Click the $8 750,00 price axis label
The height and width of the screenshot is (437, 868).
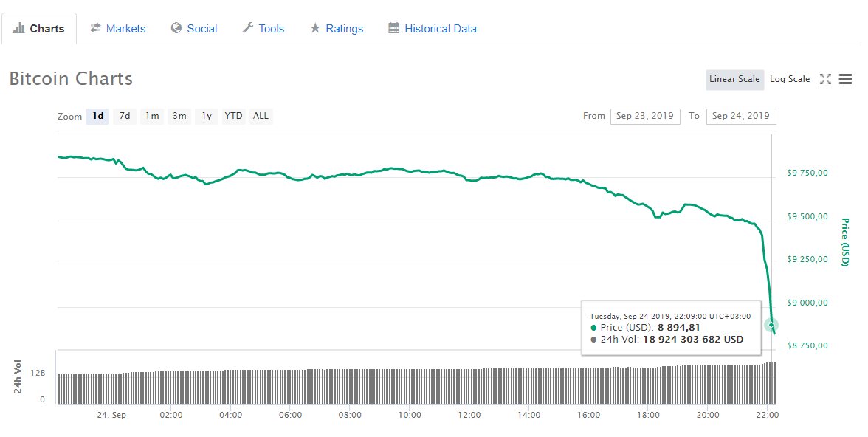click(807, 345)
